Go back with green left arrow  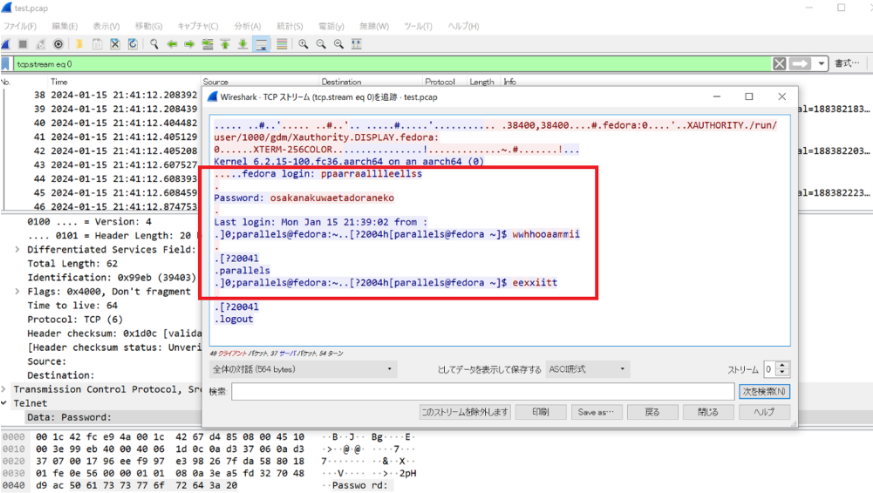[x=172, y=44]
